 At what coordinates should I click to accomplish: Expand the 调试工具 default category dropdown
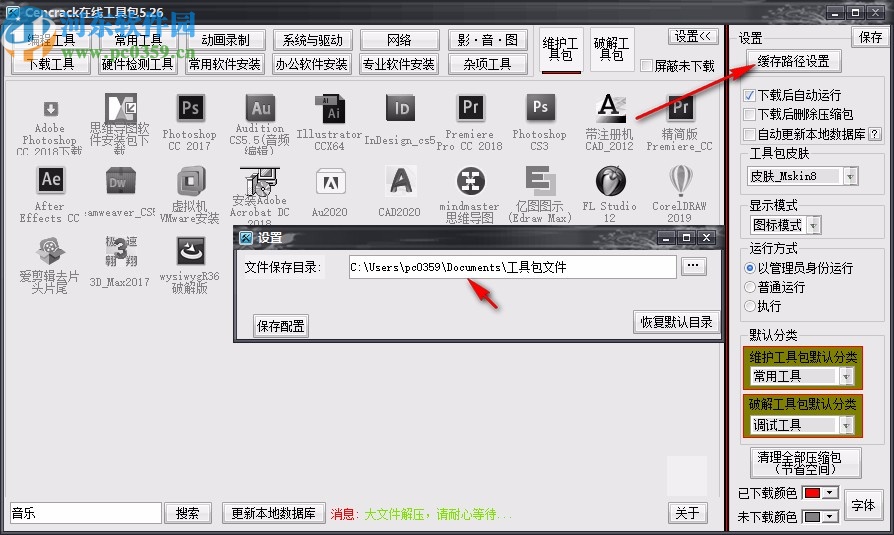tap(846, 425)
